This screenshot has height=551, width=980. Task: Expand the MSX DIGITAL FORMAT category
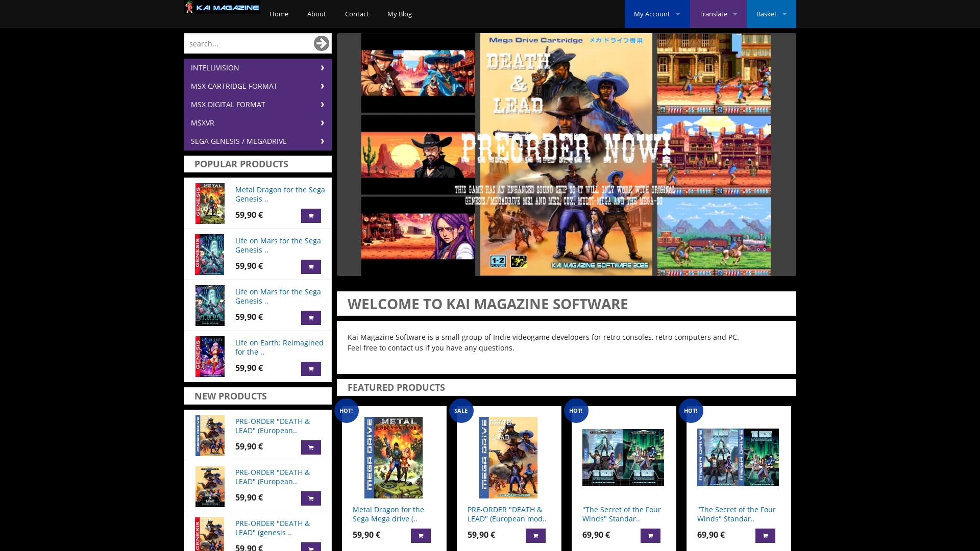point(258,105)
